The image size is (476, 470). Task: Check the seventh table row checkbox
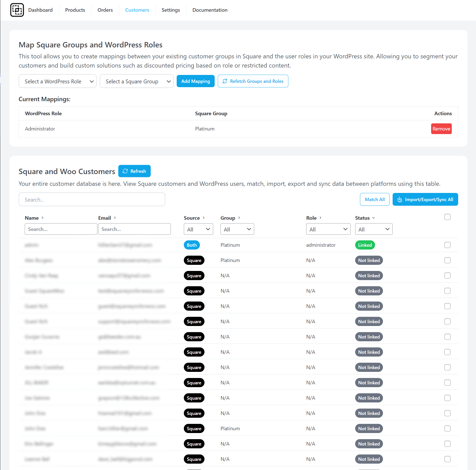click(447, 337)
